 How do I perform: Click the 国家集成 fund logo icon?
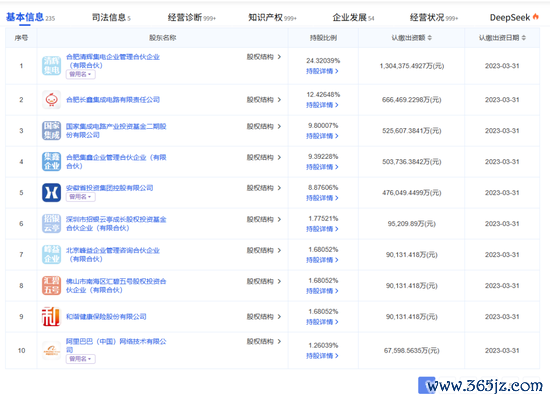pyautogui.click(x=52, y=131)
